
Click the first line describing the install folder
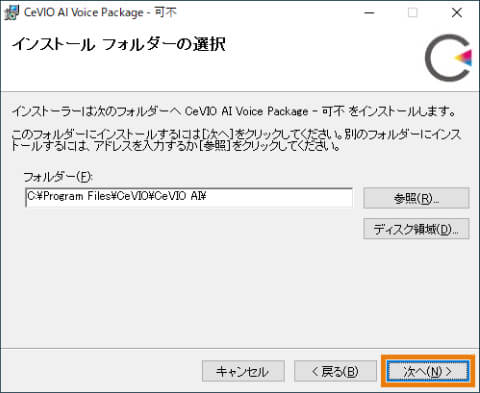[234, 111]
